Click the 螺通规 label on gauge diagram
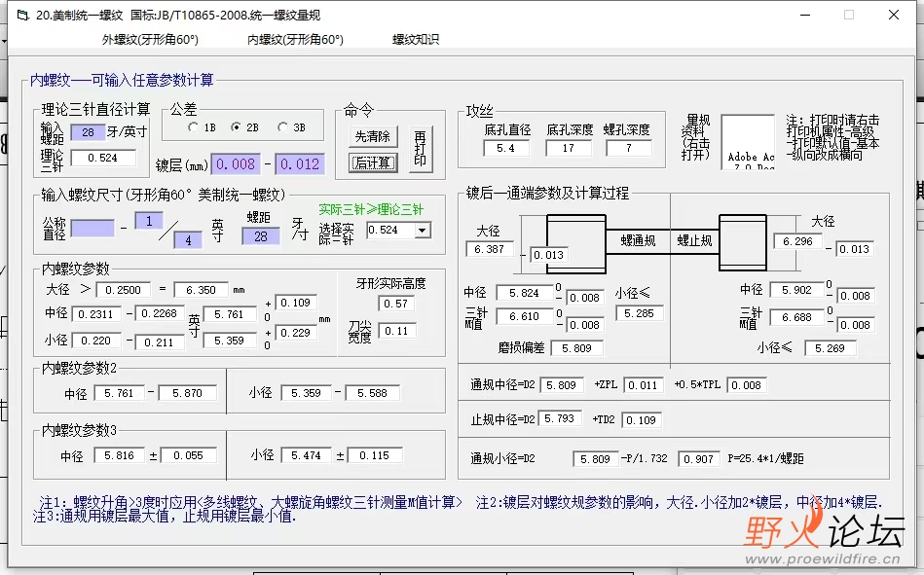 pyautogui.click(x=638, y=240)
